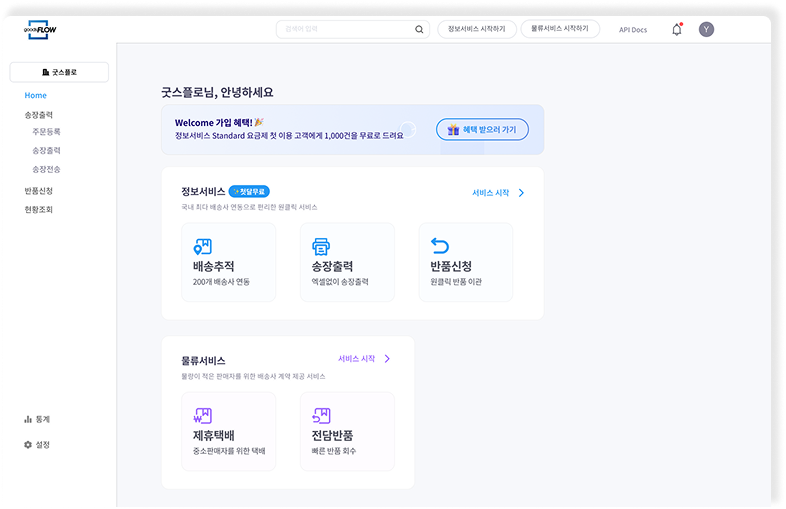
Task: Open the Y user avatar menu
Action: (x=706, y=30)
